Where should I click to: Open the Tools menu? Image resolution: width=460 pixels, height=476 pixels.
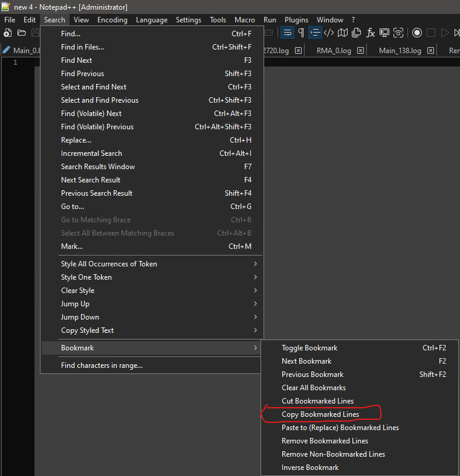(218, 20)
